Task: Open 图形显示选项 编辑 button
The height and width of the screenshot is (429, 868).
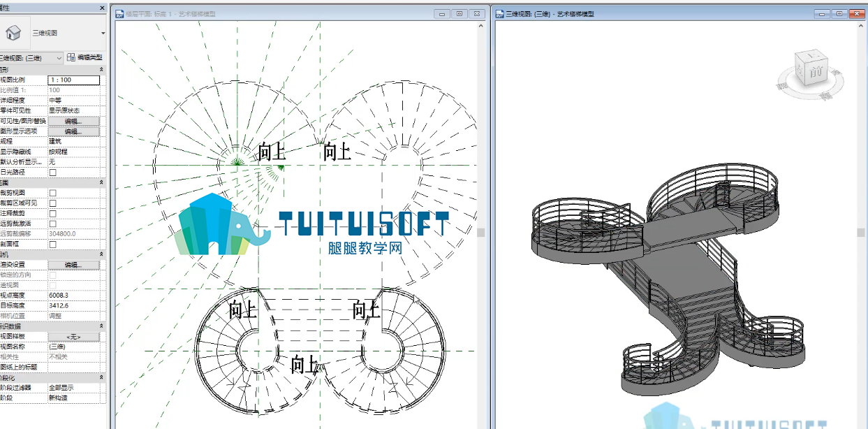Action: coord(73,131)
